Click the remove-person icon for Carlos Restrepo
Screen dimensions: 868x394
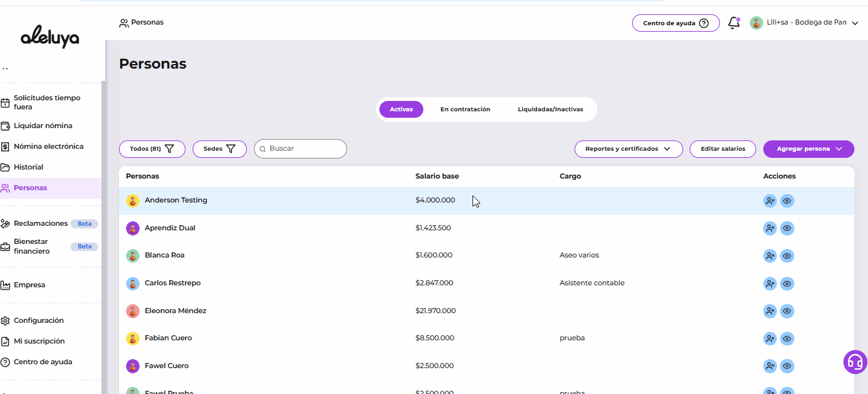[770, 283]
